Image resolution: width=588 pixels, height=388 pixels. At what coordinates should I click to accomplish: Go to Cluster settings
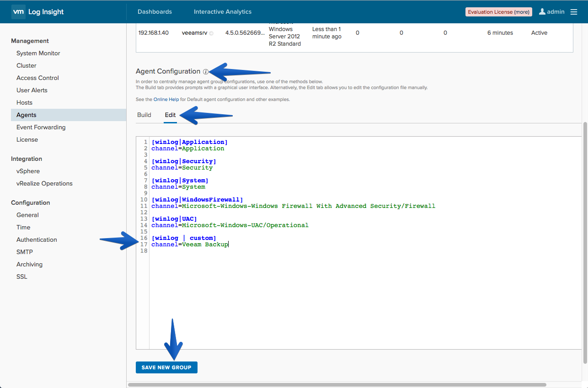(27, 65)
